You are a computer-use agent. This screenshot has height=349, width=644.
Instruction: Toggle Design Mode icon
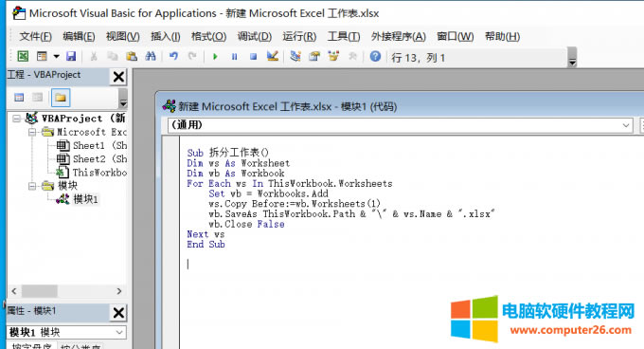[x=273, y=56]
